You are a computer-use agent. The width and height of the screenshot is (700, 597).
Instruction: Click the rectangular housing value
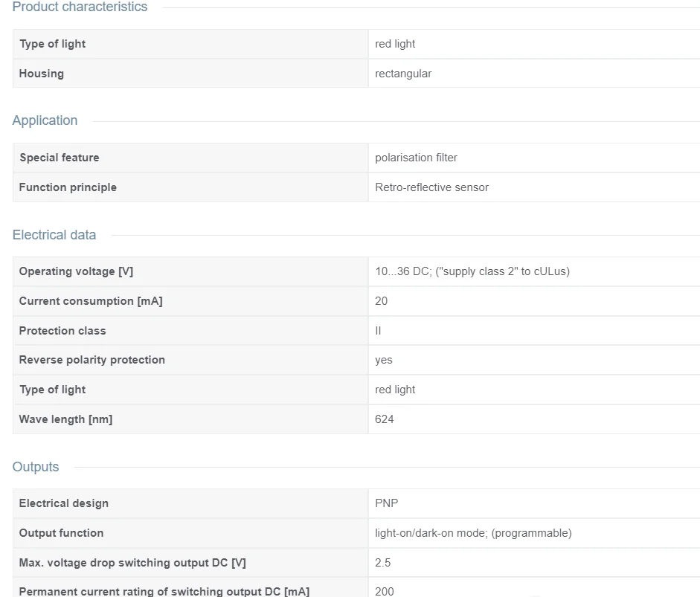[x=403, y=74]
